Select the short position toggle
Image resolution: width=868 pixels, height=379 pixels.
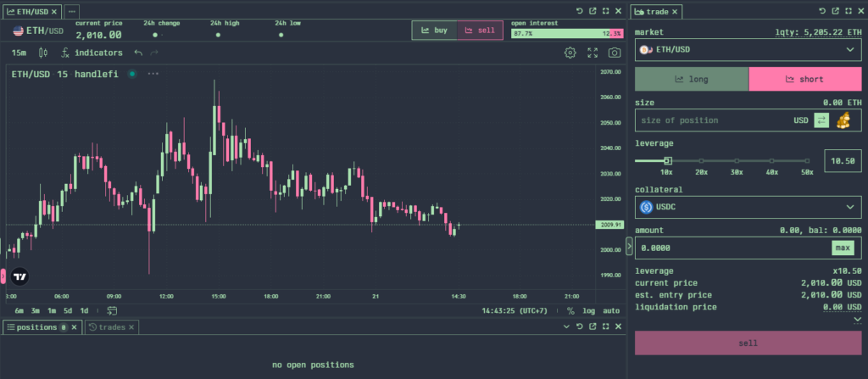805,79
